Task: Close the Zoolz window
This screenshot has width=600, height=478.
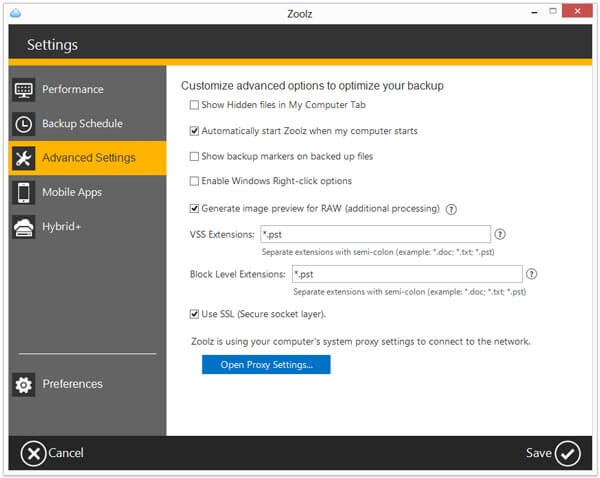Action: tap(577, 11)
